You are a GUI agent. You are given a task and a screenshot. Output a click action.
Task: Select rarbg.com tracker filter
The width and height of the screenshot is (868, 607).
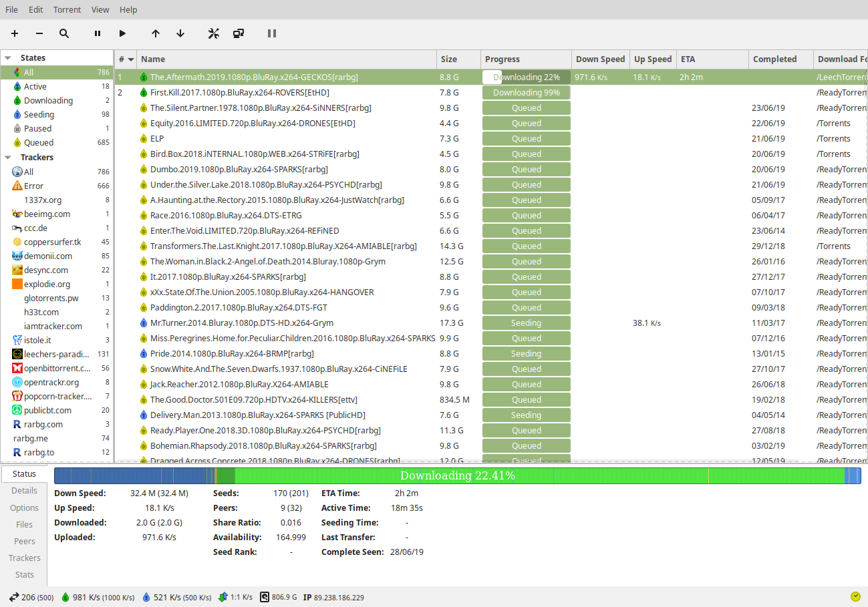coord(57,424)
